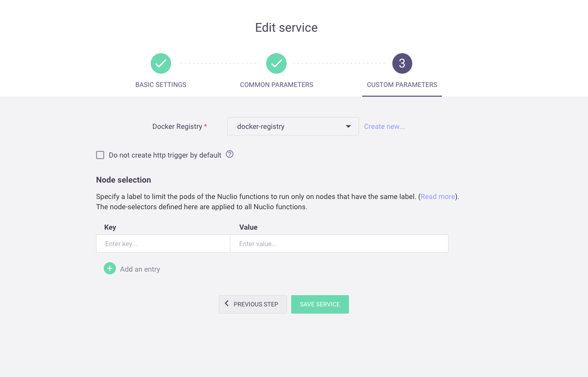Screen dimensions: 588x377
Task: Select the numbered circle for step 3
Action: coord(402,63)
